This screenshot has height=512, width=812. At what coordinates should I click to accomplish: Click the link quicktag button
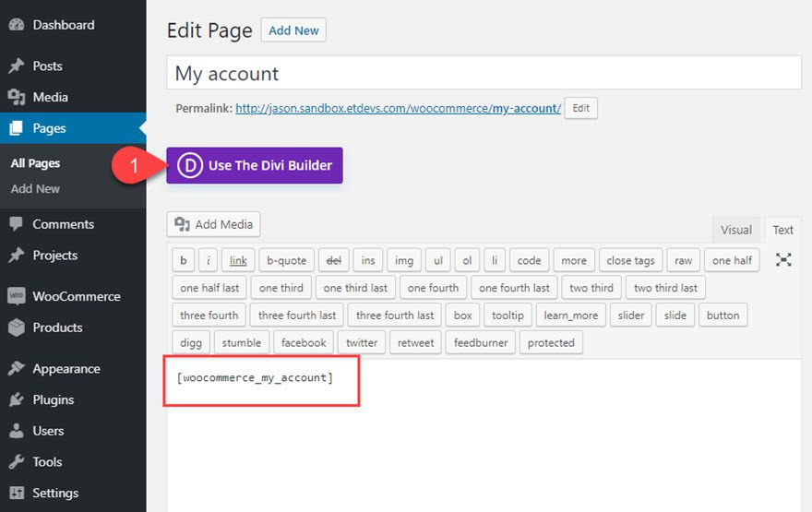tap(238, 260)
